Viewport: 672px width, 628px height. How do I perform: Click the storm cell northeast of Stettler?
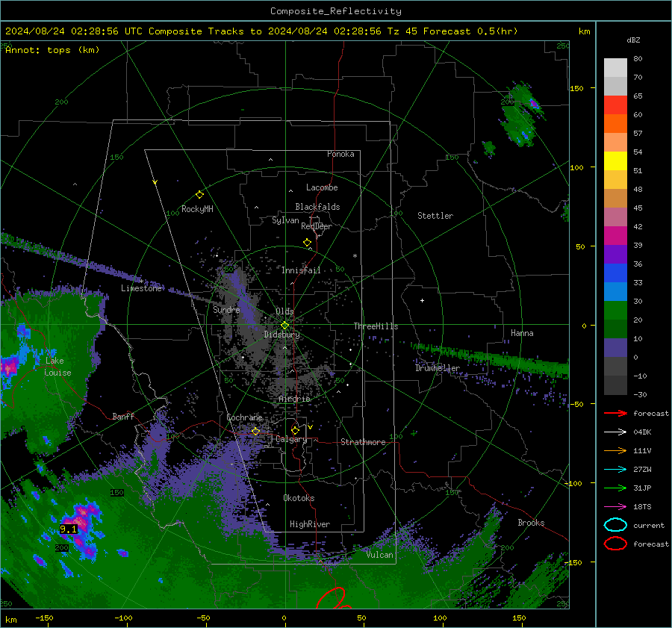tap(520, 112)
